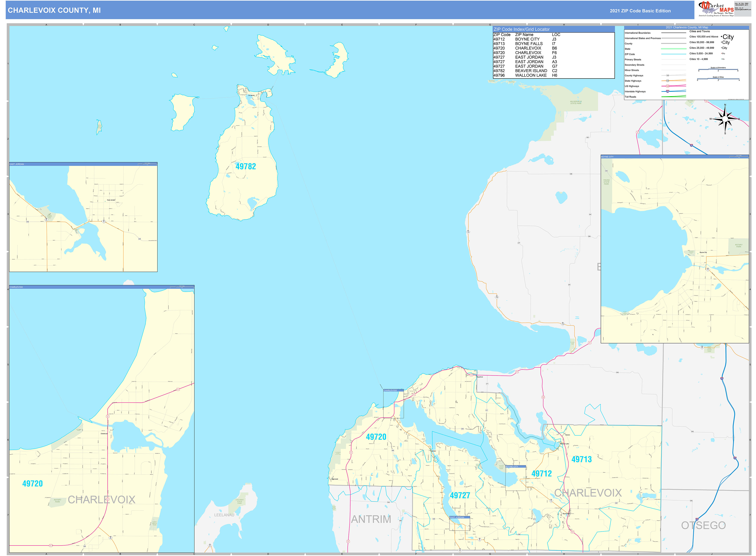Image resolution: width=756 pixels, height=556 pixels.
Task: Click the 49712 ZIP code label
Action: (542, 473)
